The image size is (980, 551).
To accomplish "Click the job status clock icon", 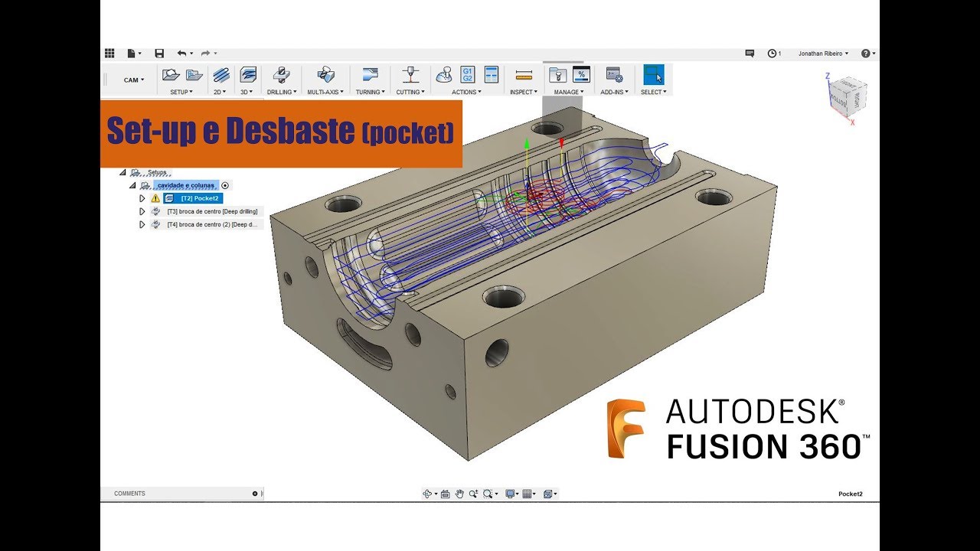I will (x=773, y=54).
